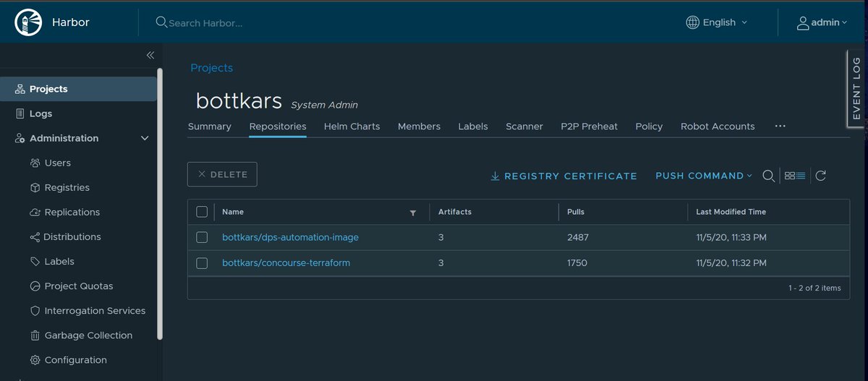Open the English language dropdown
The height and width of the screenshot is (381, 868).
point(717,22)
